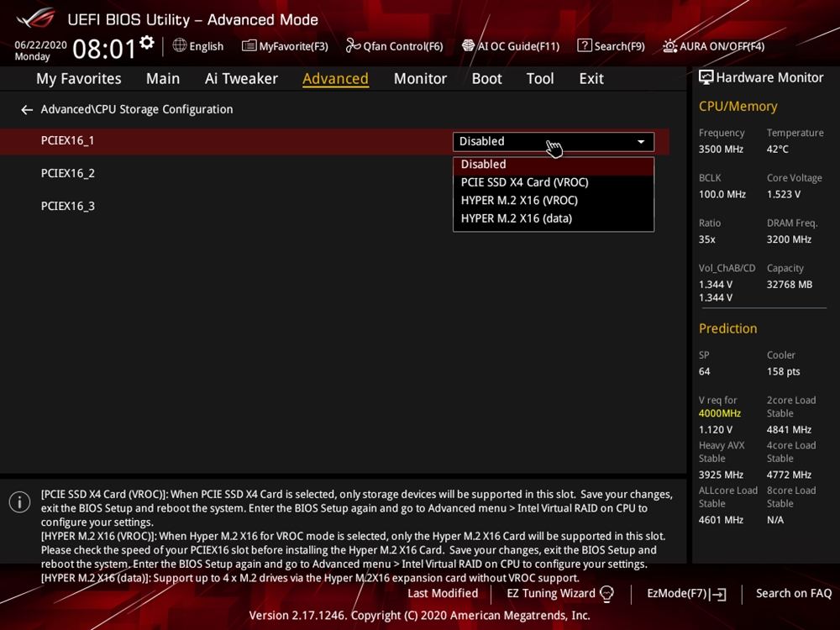Image resolution: width=840 pixels, height=630 pixels.
Task: Click the Version 2.17.1246 copyright text
Action: pos(419,616)
